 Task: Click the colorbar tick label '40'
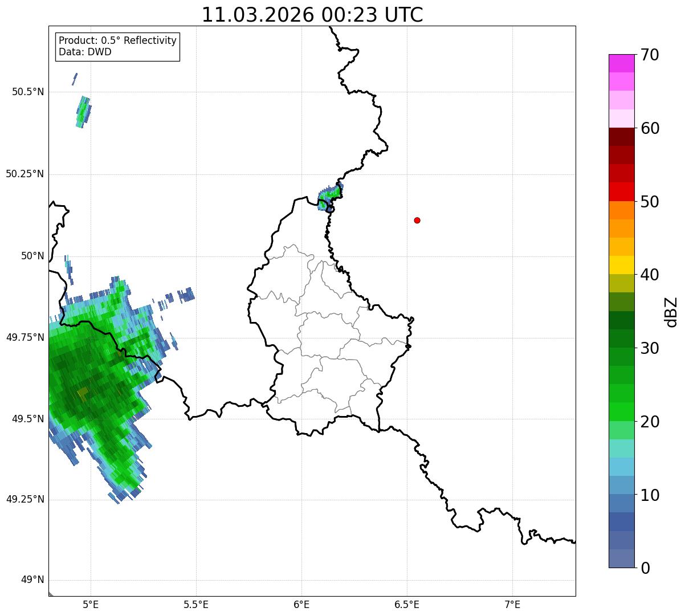(649, 275)
